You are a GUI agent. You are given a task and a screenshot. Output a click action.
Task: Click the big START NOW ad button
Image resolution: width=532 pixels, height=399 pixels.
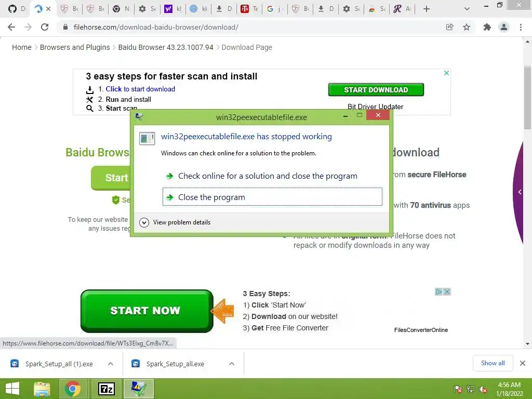(147, 311)
